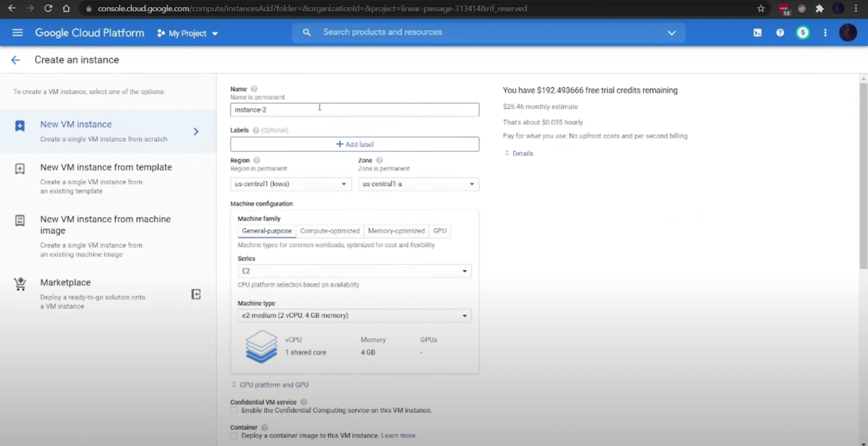Switch to the Compute-optimized machine family tab

coord(330,230)
